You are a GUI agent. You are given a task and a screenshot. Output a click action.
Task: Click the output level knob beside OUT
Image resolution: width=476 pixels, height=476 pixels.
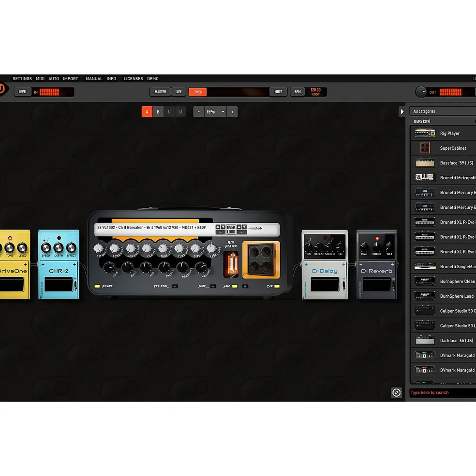pyautogui.click(x=421, y=92)
